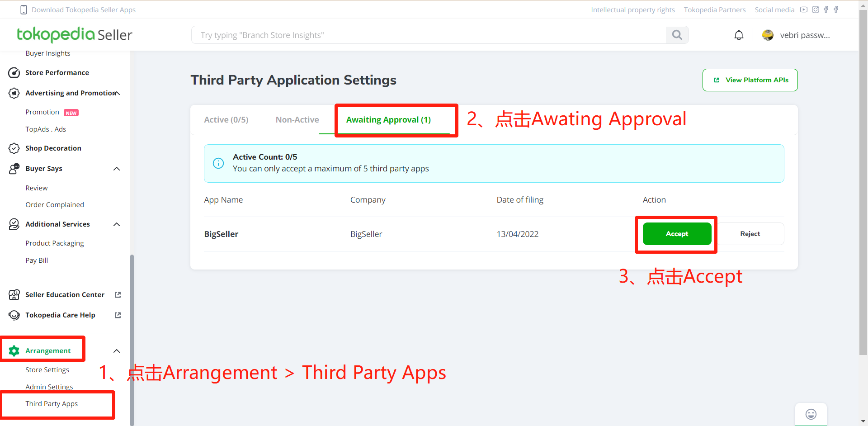Select the Awaiting Approval (1) tab
Image resolution: width=868 pixels, height=426 pixels.
pyautogui.click(x=388, y=120)
